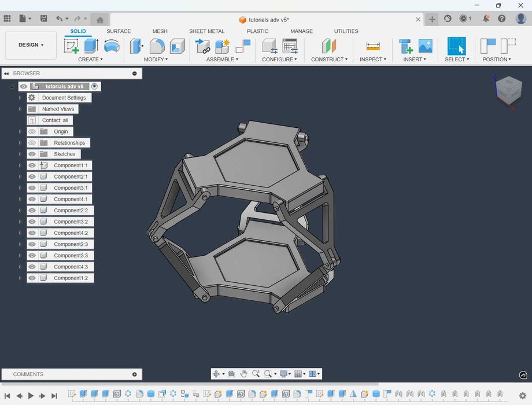
Task: Click the Insert Derive icon
Action: click(405, 46)
